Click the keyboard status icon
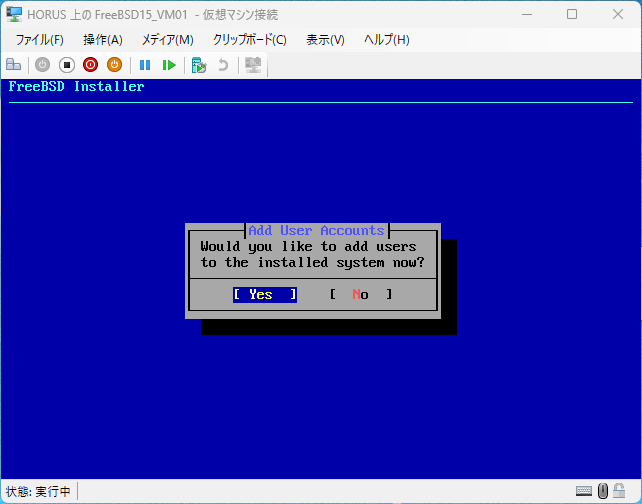This screenshot has height=504, width=642. 583,490
